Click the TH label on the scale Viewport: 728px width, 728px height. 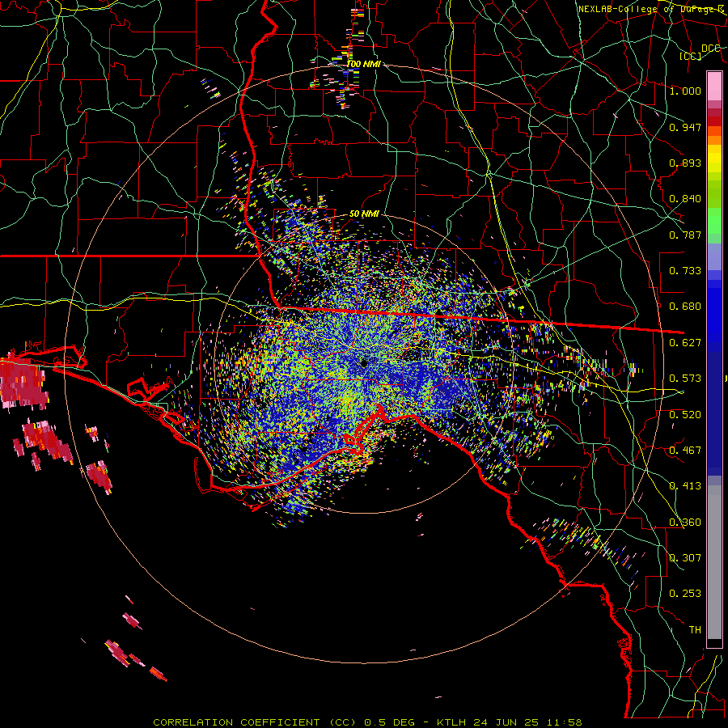pyautogui.click(x=695, y=630)
